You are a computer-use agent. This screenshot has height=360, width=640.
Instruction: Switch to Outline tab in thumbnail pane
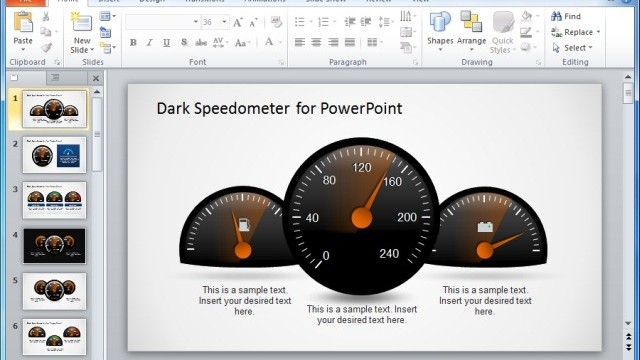click(x=55, y=78)
